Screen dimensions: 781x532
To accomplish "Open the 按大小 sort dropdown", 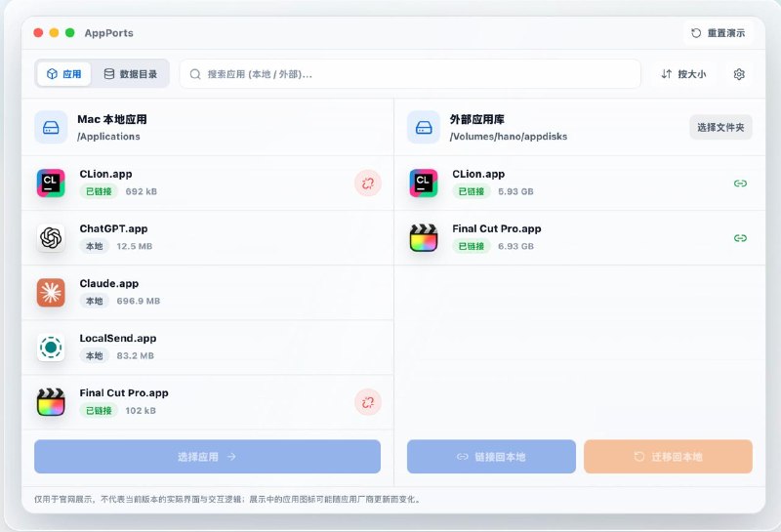I will click(x=683, y=74).
